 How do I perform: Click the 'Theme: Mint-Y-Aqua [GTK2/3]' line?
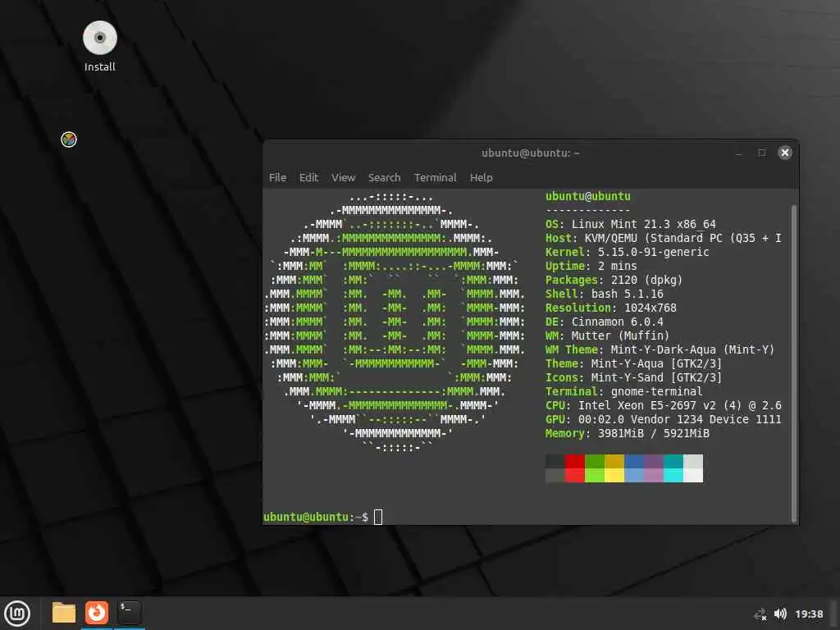(634, 363)
